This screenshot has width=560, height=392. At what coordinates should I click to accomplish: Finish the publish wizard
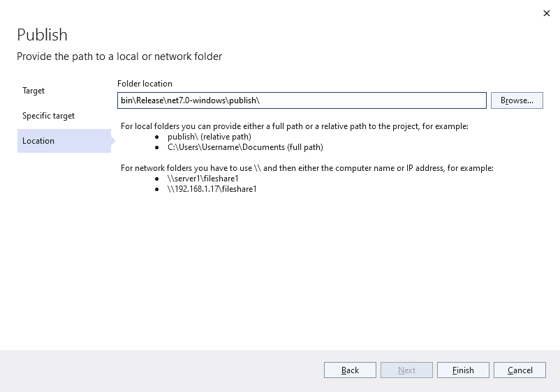[463, 370]
